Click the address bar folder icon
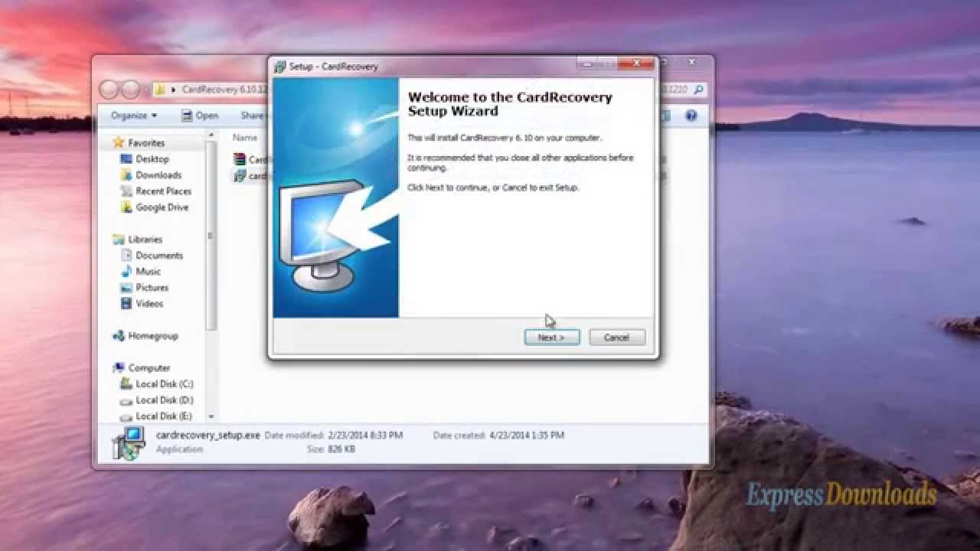 pos(160,90)
